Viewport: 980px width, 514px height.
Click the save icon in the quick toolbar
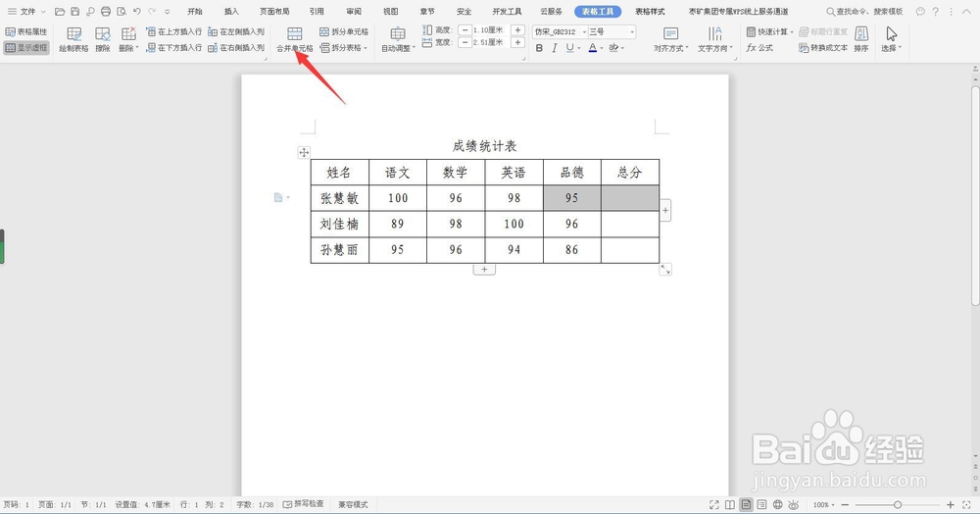point(75,11)
